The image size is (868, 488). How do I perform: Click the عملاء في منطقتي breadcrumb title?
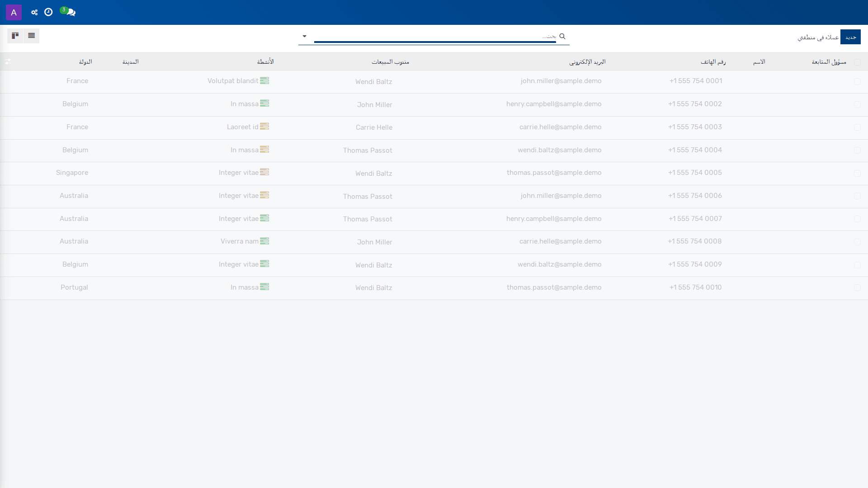click(x=818, y=37)
